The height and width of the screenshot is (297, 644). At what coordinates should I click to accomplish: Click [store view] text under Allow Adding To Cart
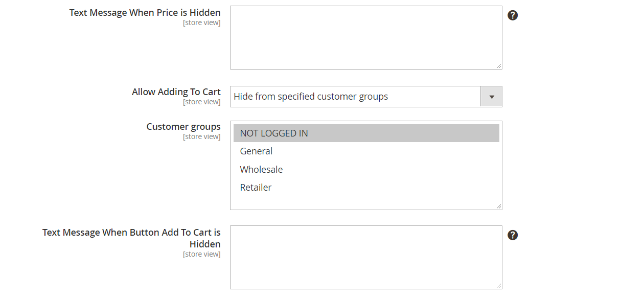click(201, 102)
